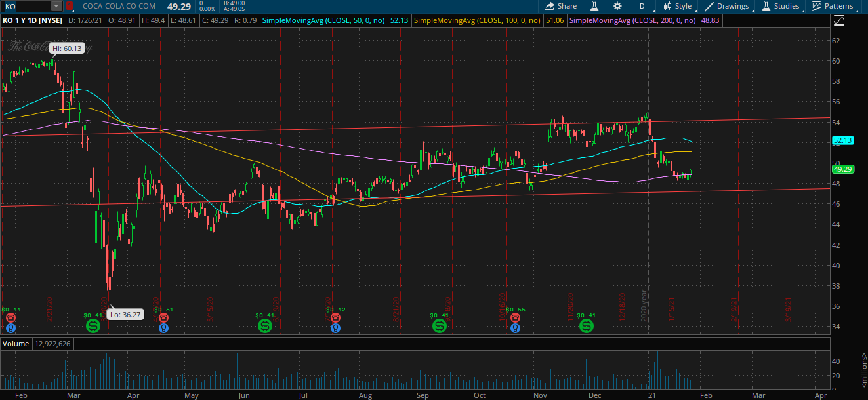Screen dimensions: 868x400
Task: Open the symbol selector dropdown arrow
Action: tap(56, 6)
